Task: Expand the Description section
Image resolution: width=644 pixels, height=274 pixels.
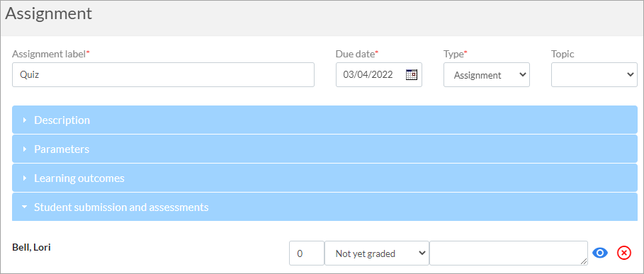Action: pyautogui.click(x=324, y=120)
